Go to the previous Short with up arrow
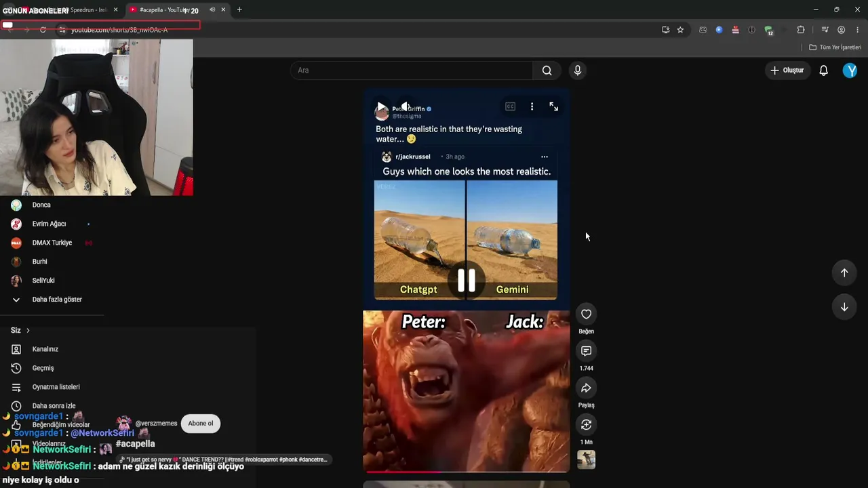Viewport: 868px width, 488px height. 844,272
